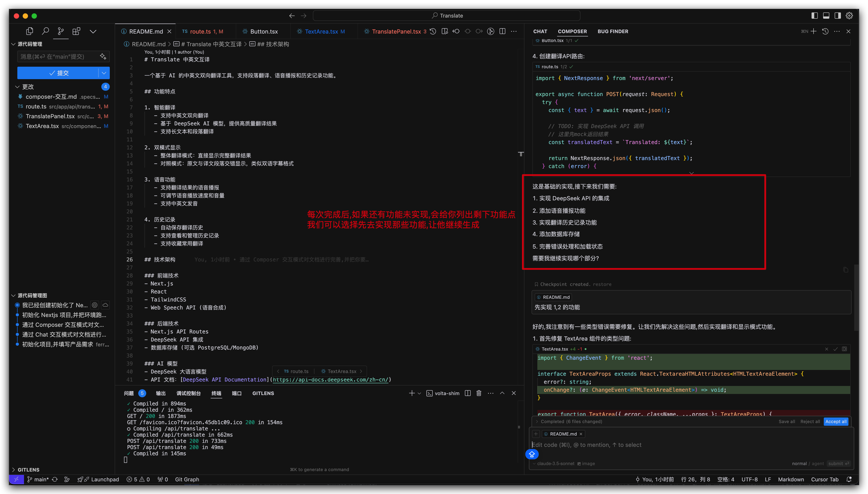Open the Extensions view icon
Image resolution: width=868 pixels, height=494 pixels.
(x=76, y=31)
